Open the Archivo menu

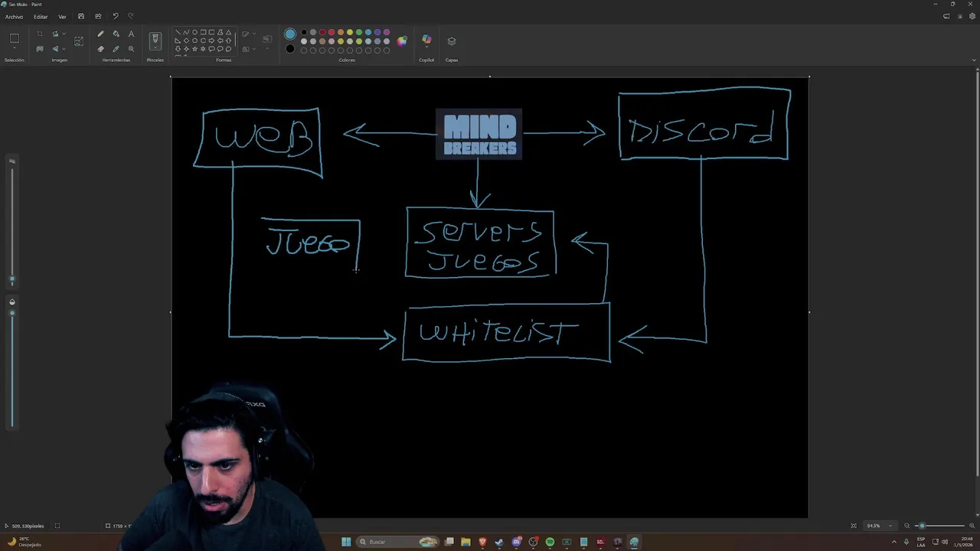click(x=14, y=16)
